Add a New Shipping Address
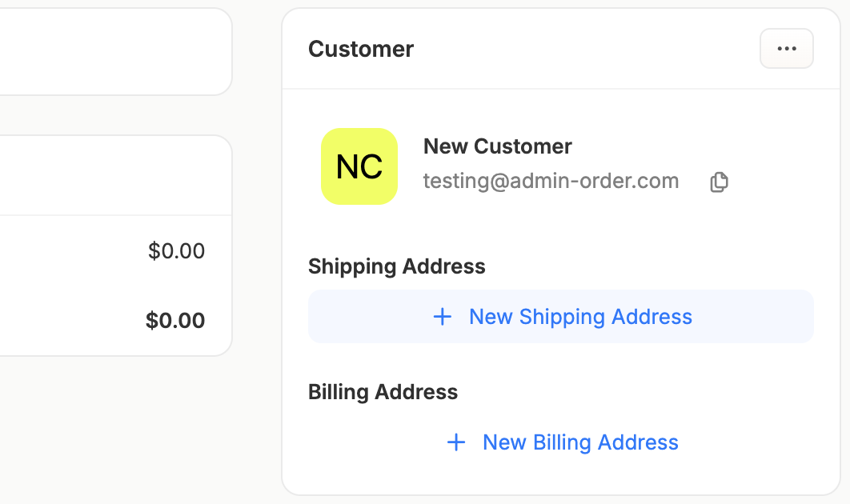 (561, 317)
